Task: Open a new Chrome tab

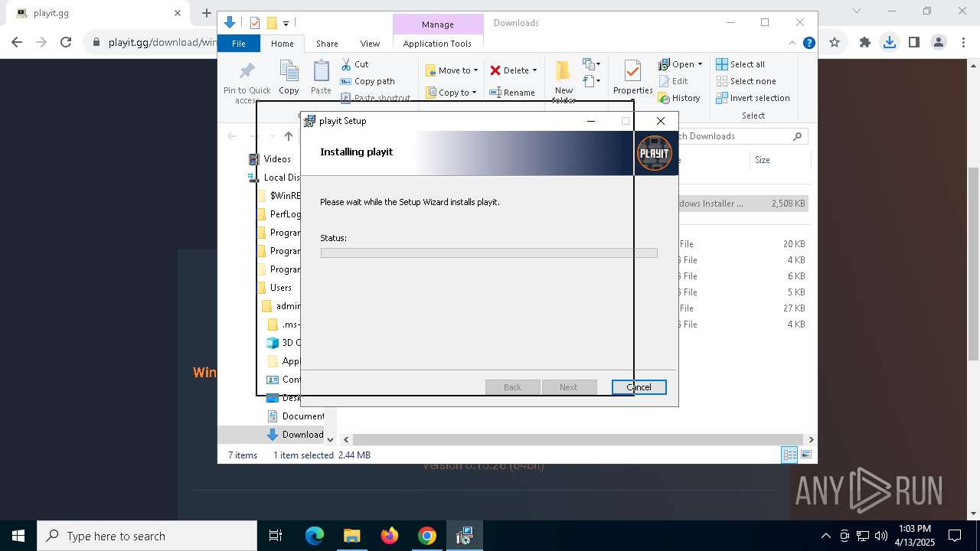Action: pyautogui.click(x=206, y=13)
